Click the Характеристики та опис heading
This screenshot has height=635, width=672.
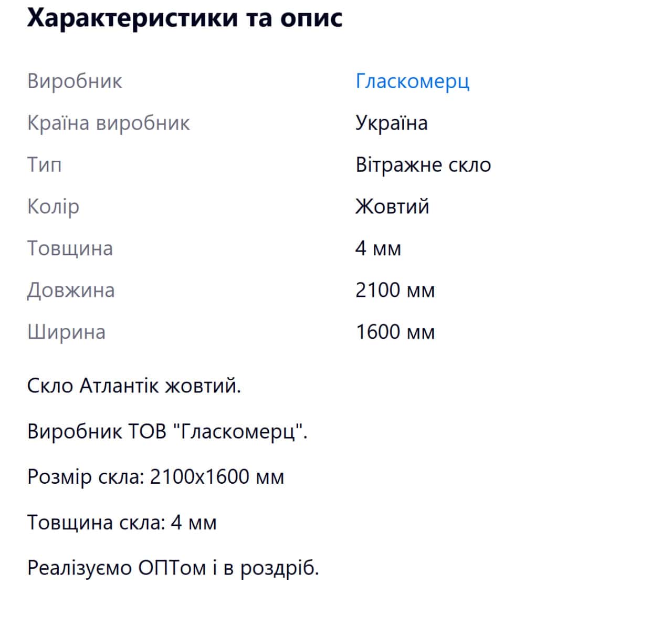pyautogui.click(x=184, y=18)
